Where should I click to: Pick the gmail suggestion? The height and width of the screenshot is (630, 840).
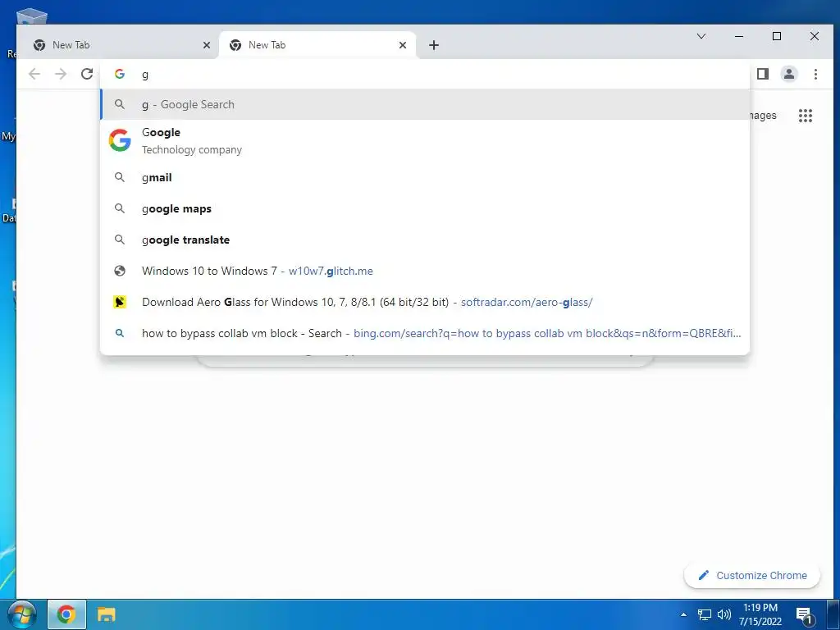tap(425, 177)
